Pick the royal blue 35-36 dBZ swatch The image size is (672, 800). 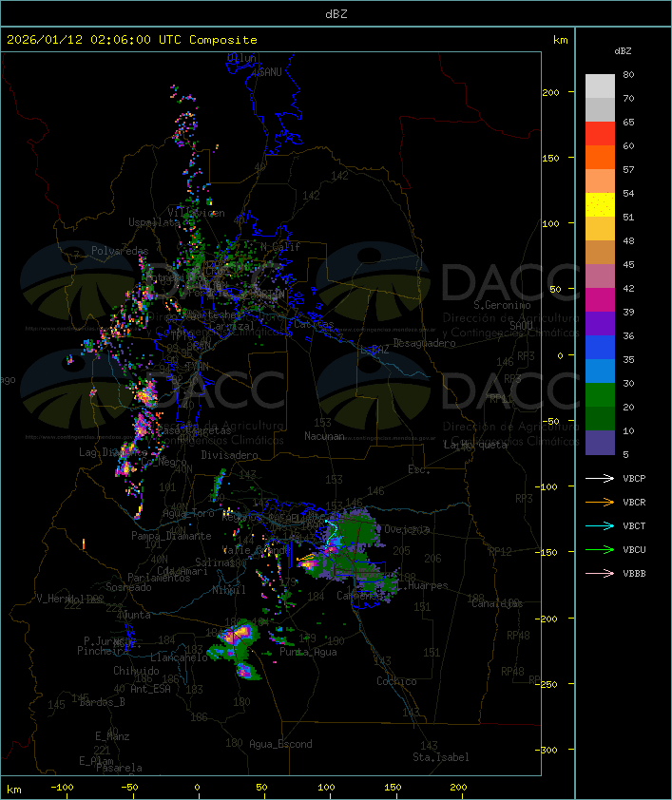600,348
